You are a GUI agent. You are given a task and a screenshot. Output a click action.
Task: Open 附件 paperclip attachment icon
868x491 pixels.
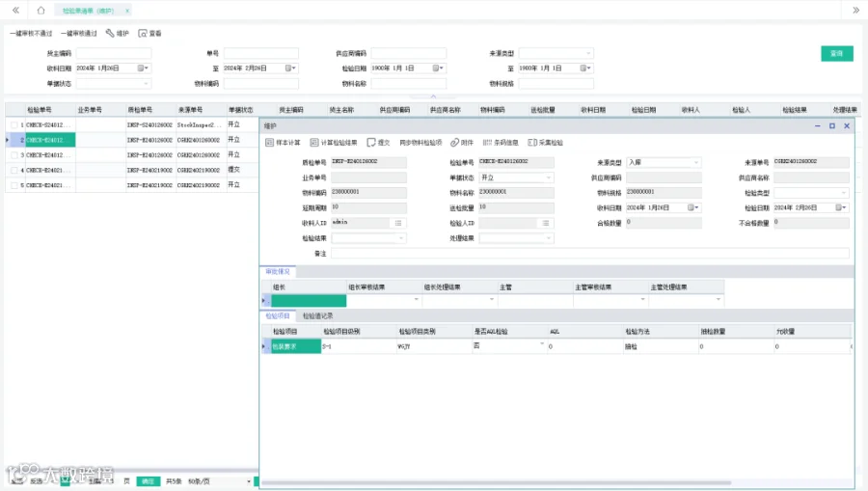click(x=454, y=143)
